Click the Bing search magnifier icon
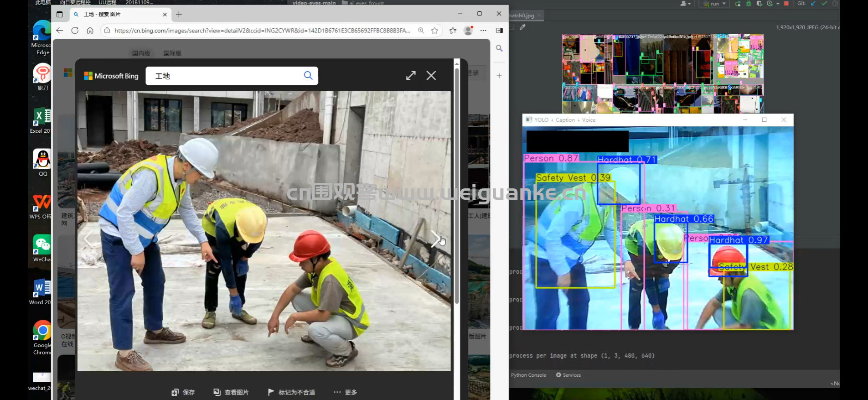 308,76
